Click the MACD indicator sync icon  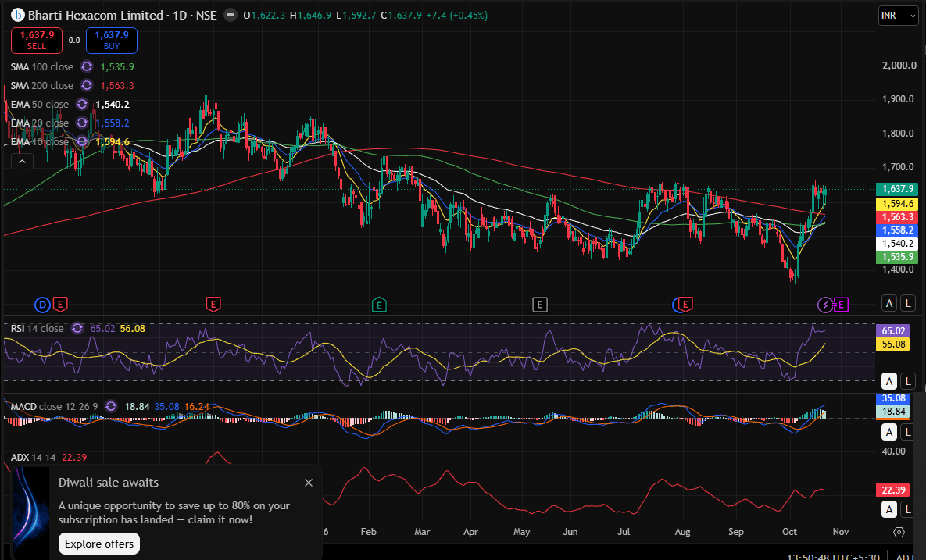click(110, 406)
